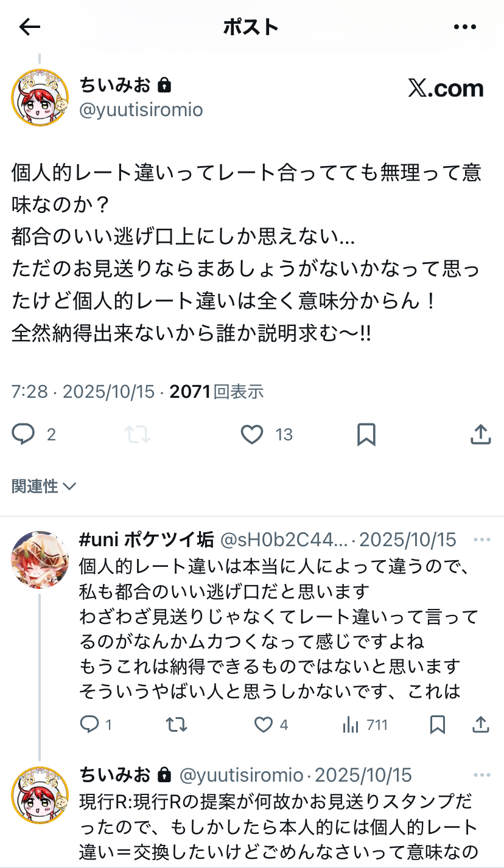The image size is (504, 868).
Task: Tap the #uni ポケツイ垢 avatar image
Action: coord(40,560)
